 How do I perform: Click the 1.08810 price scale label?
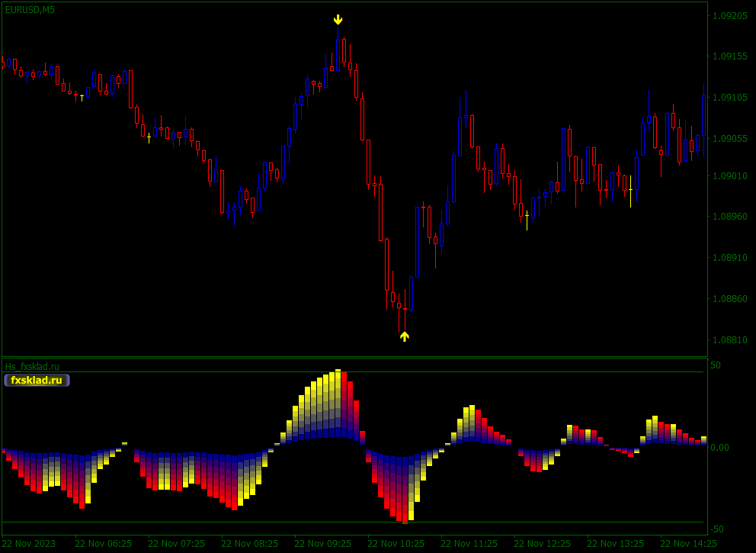[730, 339]
